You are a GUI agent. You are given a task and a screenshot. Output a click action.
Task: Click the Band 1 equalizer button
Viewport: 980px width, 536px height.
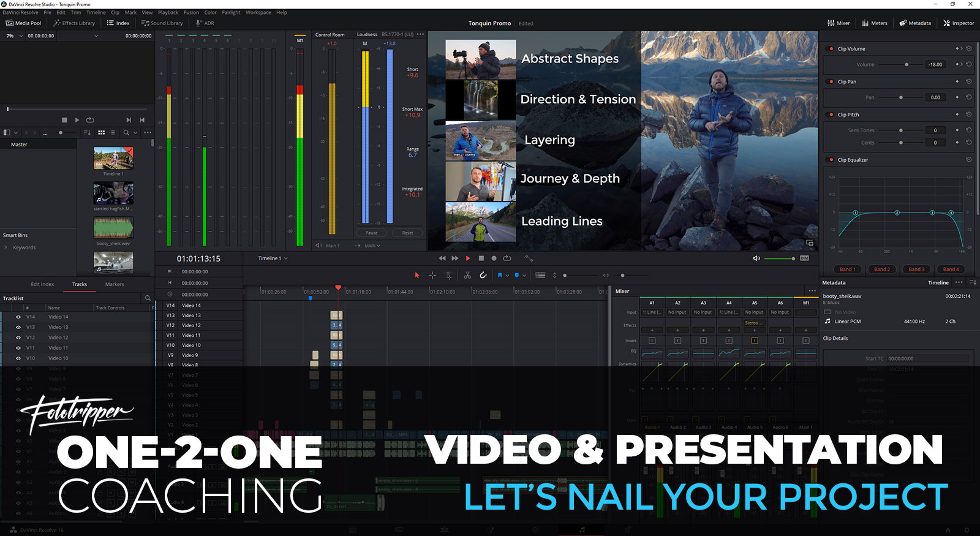(x=848, y=269)
